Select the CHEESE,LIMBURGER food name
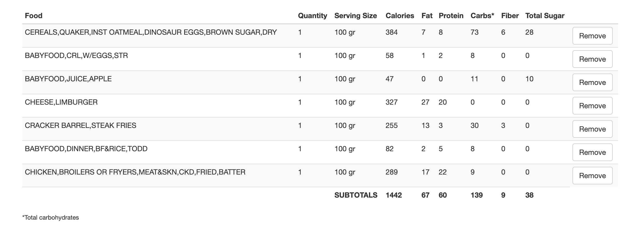The image size is (644, 231). pos(61,102)
